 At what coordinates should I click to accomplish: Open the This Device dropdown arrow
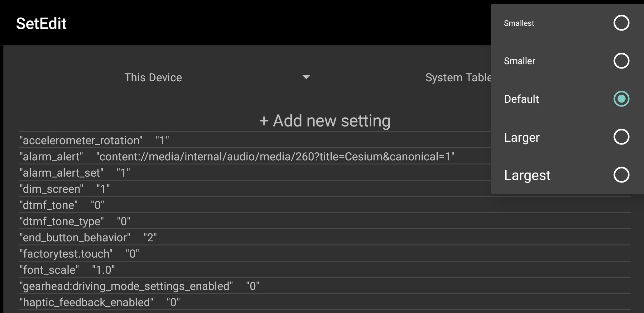point(306,77)
